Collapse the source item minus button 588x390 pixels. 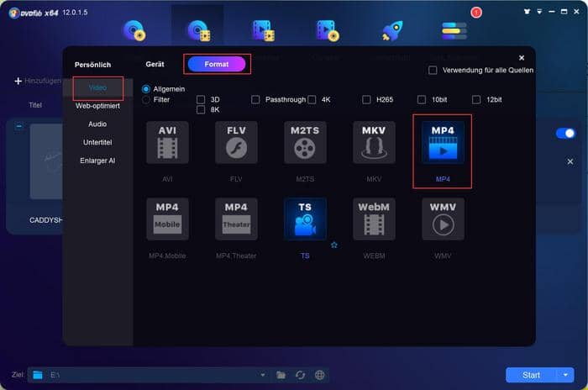click(18, 126)
